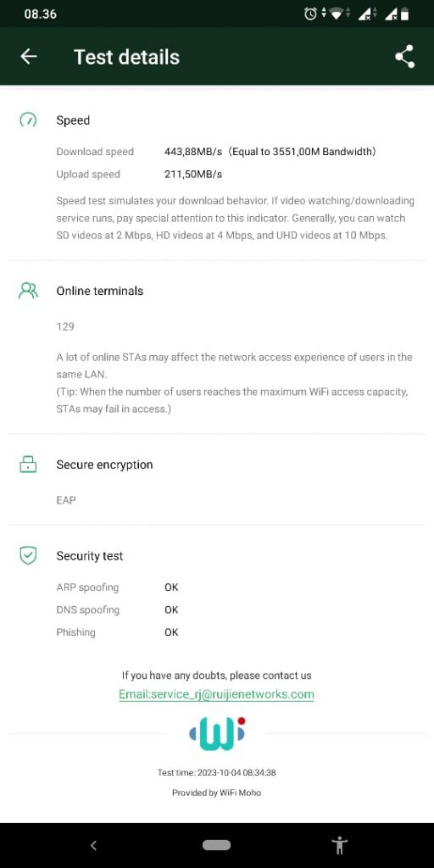The height and width of the screenshot is (868, 434).
Task: Tap the Security test shield icon
Action: coord(28,556)
